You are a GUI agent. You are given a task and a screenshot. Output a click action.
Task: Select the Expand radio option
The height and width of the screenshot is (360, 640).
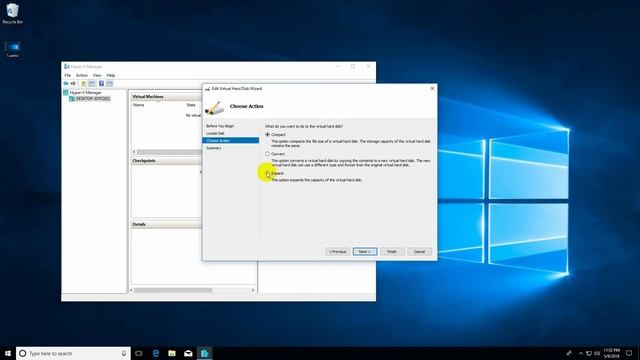point(268,173)
